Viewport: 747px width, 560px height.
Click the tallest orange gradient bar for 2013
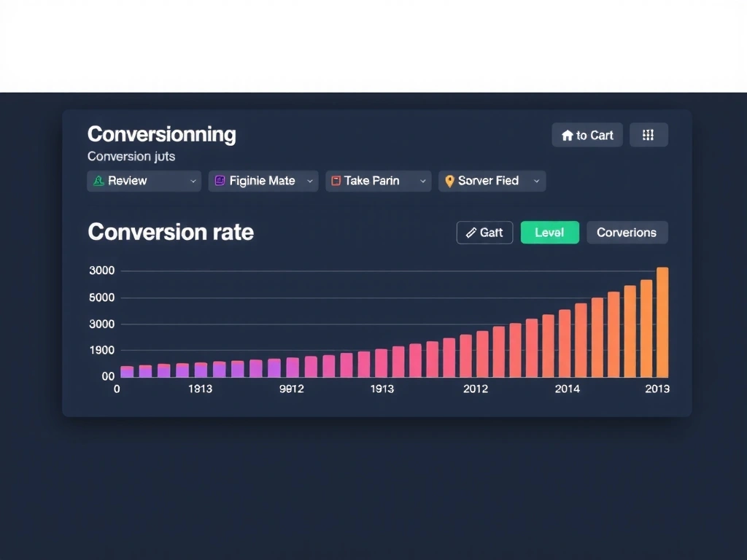[x=662, y=321]
